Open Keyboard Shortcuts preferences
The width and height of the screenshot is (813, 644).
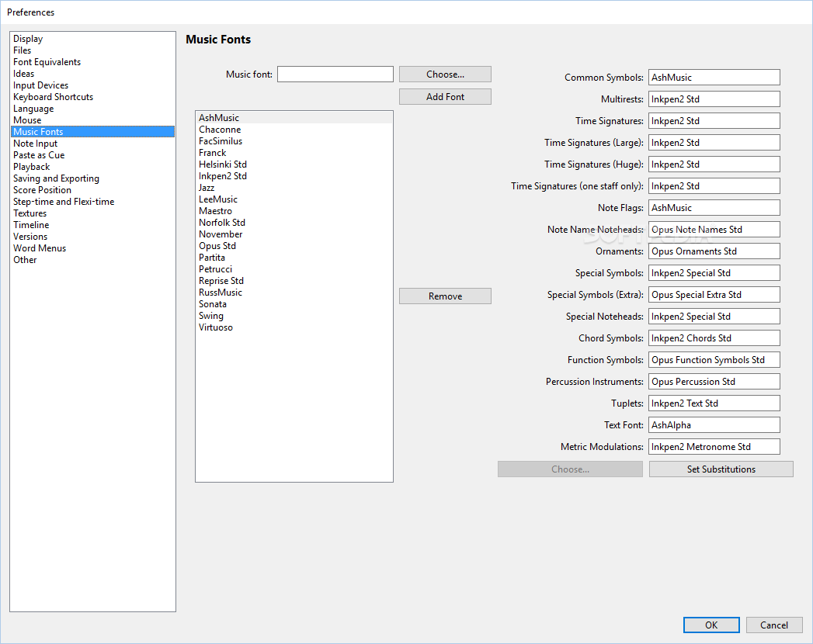tap(92, 97)
